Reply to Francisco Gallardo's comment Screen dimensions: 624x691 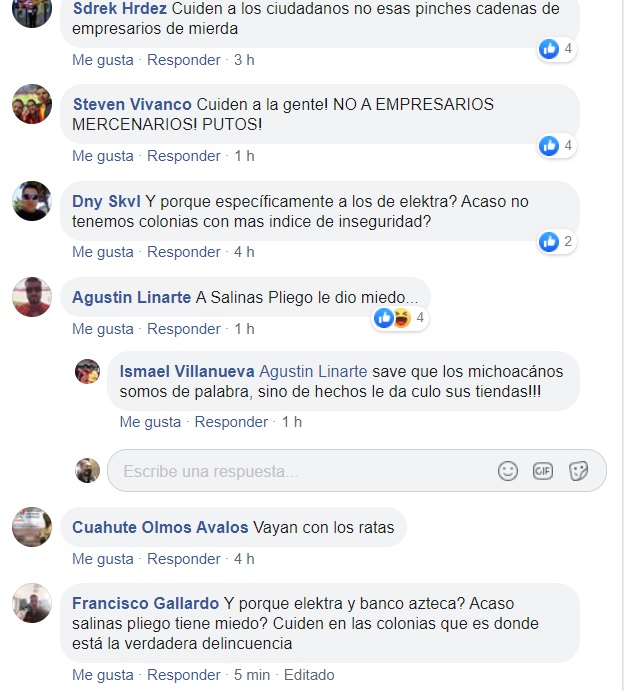[x=183, y=675]
